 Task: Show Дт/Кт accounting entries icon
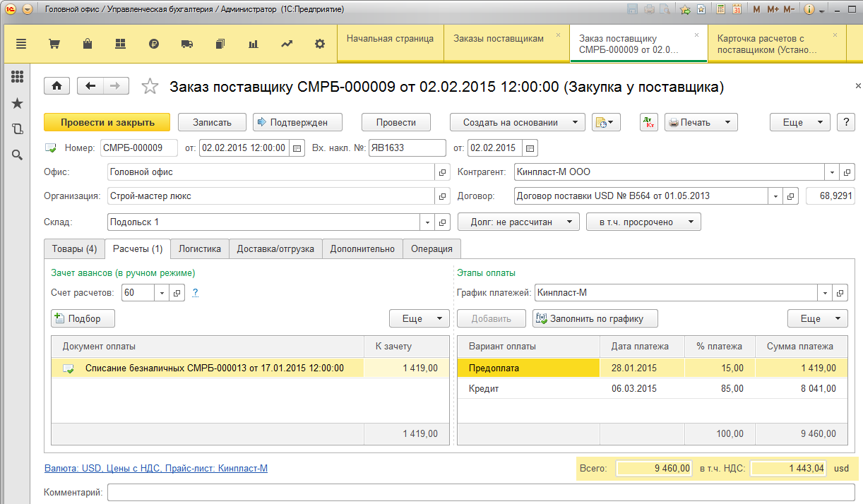(649, 122)
